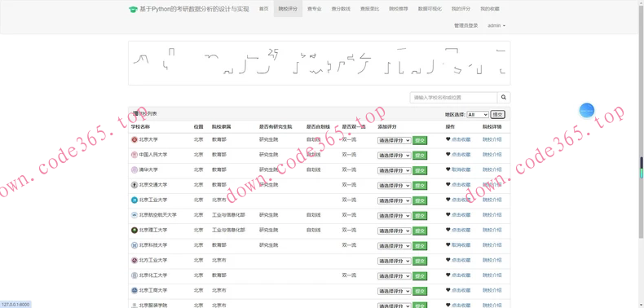
Task: Click the captcha-like banner image panel
Action: 319,63
